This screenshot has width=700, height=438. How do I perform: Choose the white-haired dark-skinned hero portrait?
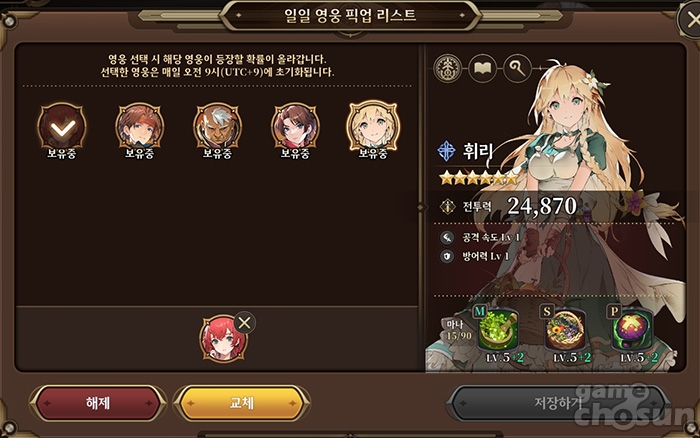217,127
